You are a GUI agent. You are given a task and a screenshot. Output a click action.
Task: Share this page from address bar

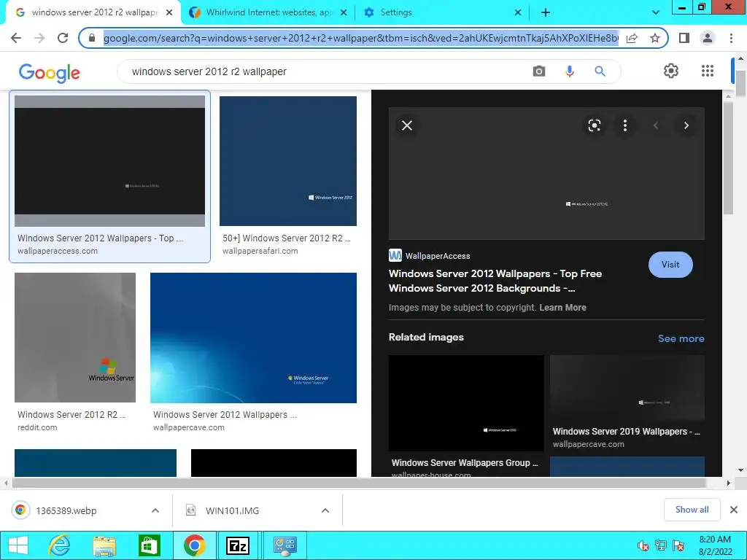pos(632,38)
